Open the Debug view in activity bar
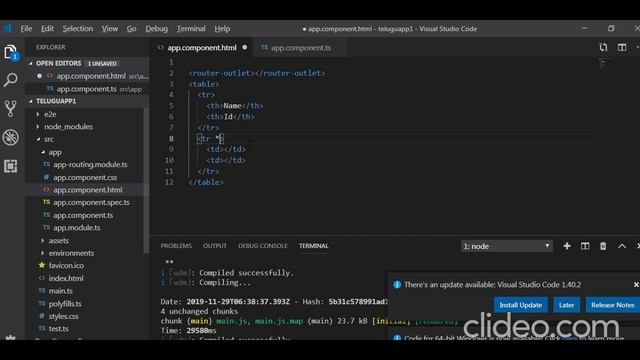640x360 pixels. [x=11, y=137]
